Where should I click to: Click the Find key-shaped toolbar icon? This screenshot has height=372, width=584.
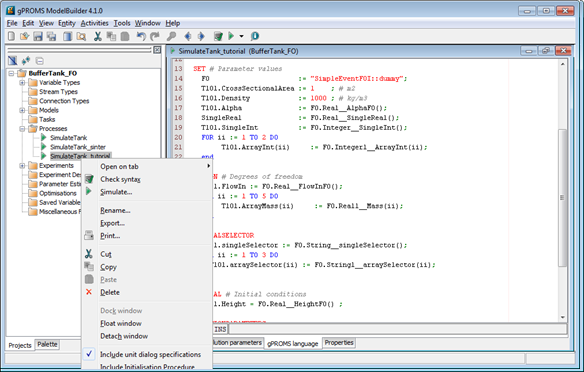(x=171, y=36)
